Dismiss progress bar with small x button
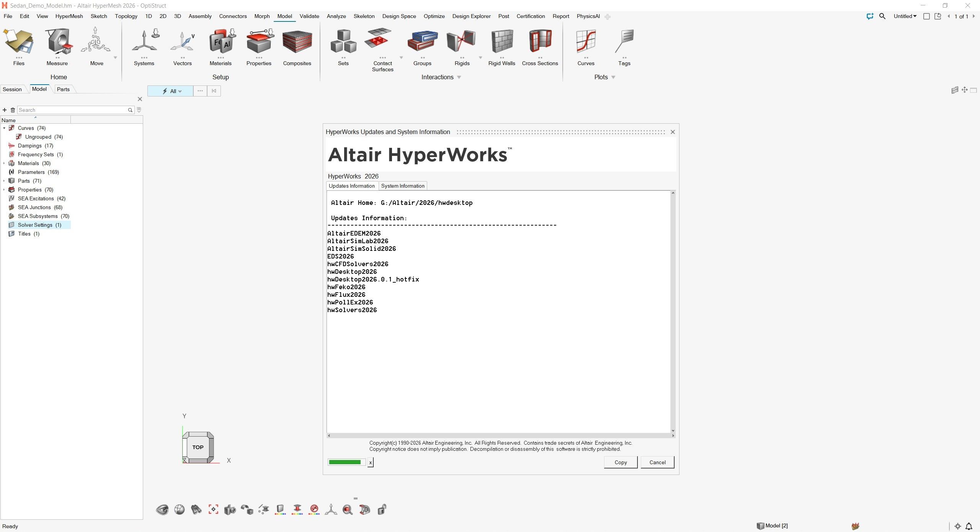The image size is (980, 532). click(x=370, y=462)
